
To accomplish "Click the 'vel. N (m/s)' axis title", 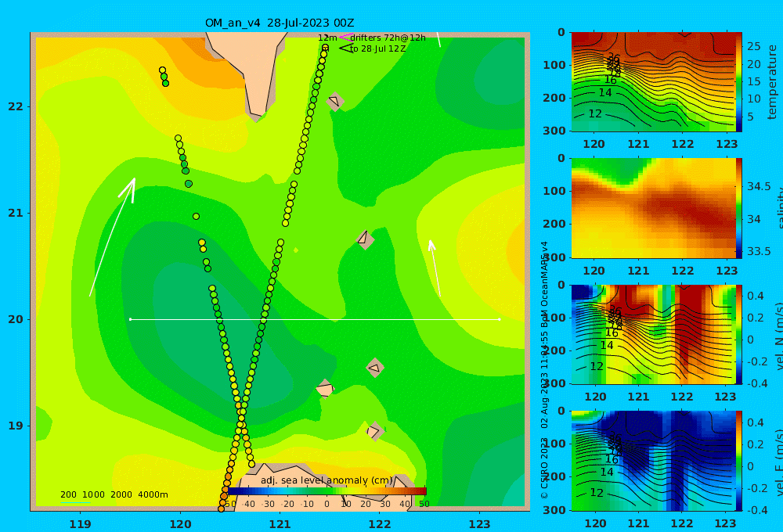I will click(778, 336).
